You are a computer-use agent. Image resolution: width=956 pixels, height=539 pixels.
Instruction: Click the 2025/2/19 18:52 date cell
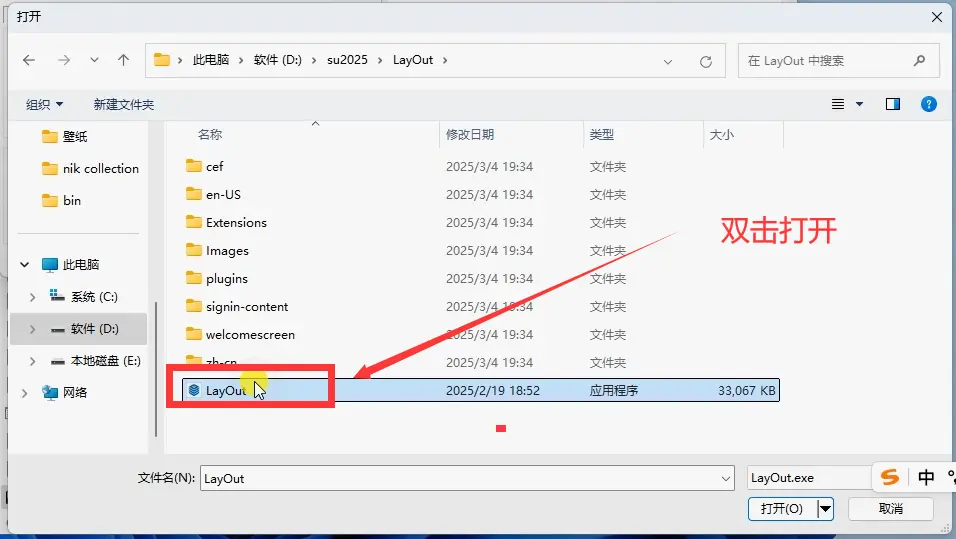pos(493,391)
